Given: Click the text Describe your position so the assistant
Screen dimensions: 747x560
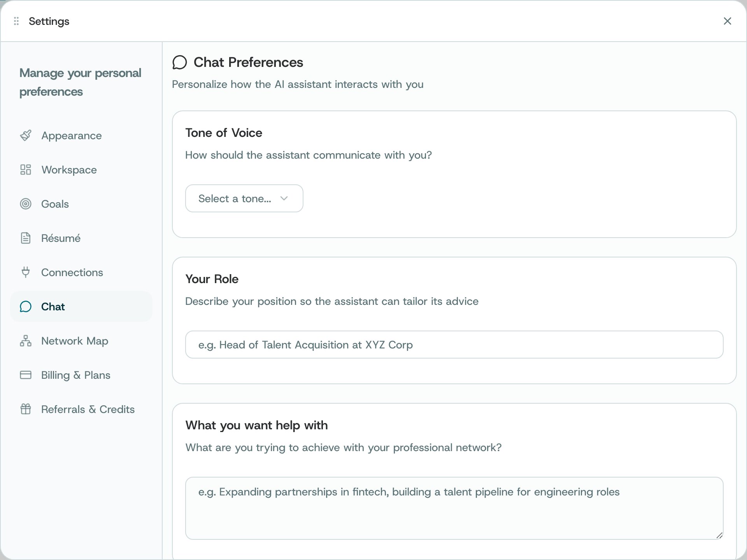Looking at the screenshot, I should (332, 301).
